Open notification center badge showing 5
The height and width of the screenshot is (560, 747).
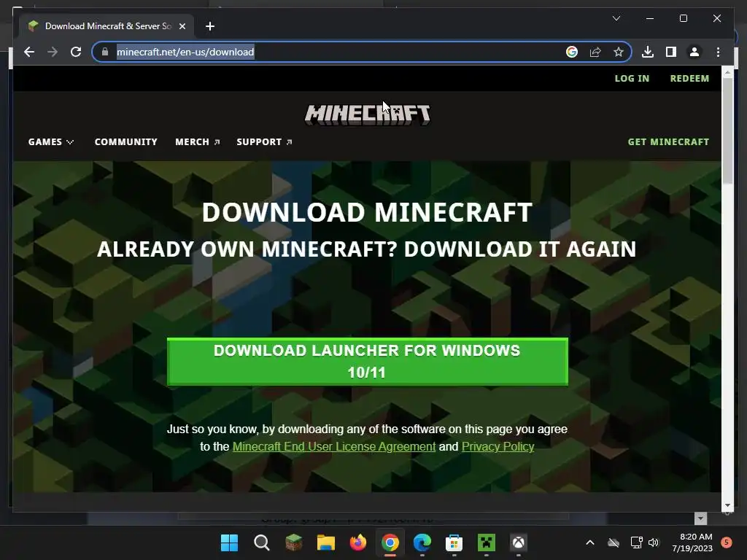tap(727, 542)
